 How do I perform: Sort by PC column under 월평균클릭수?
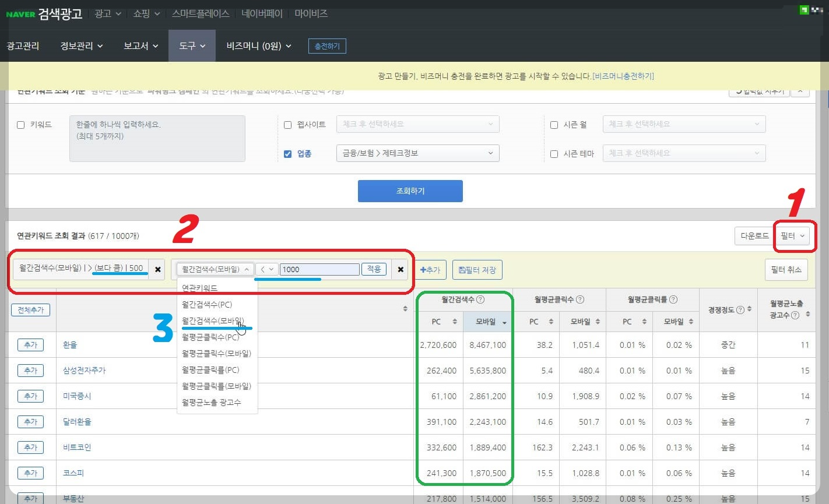[x=551, y=322]
